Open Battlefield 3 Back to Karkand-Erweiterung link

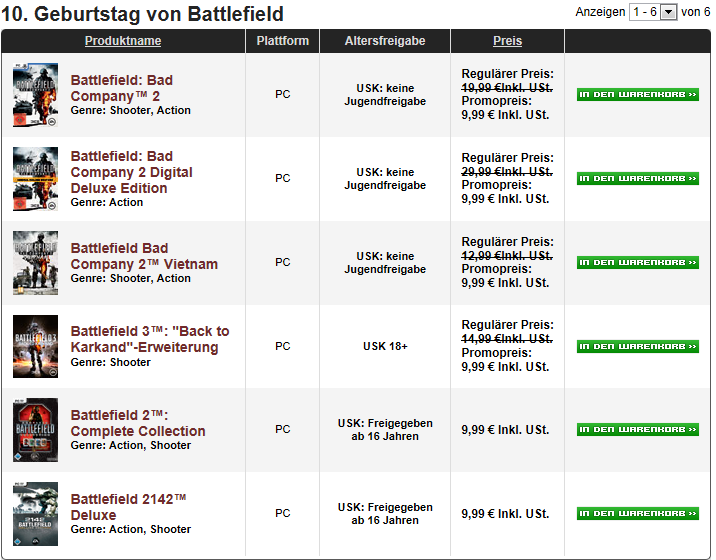click(150, 339)
